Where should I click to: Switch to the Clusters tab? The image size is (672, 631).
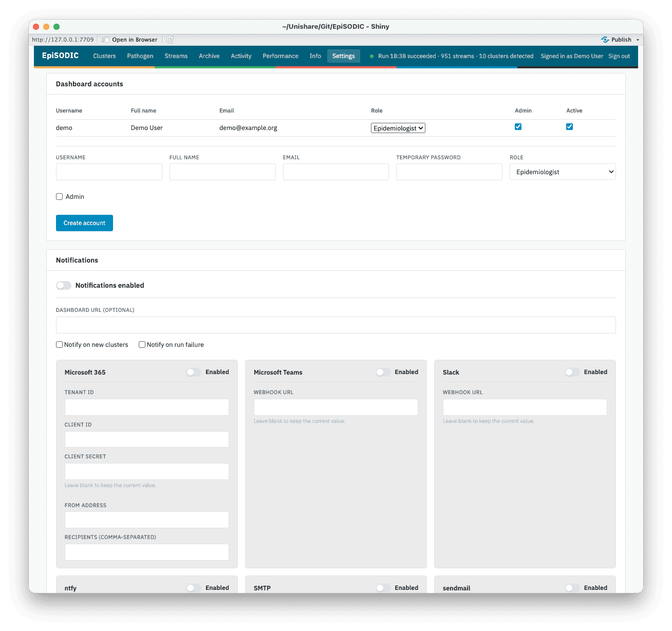pos(104,56)
